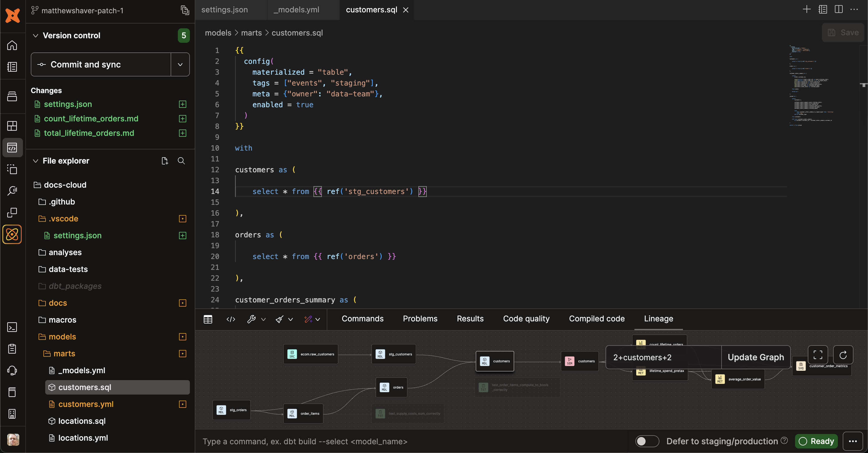Copy the branch name matthewshaver-patch-1
The image size is (868, 453).
click(185, 11)
